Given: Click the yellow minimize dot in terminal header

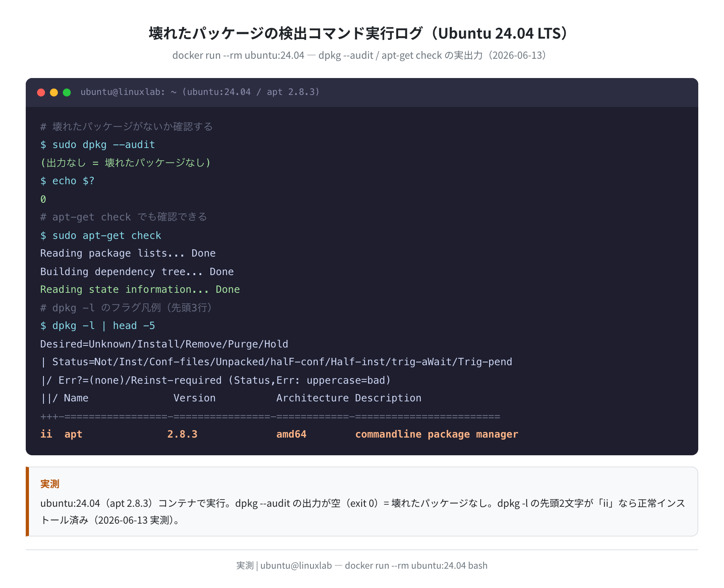Looking at the screenshot, I should click(54, 93).
